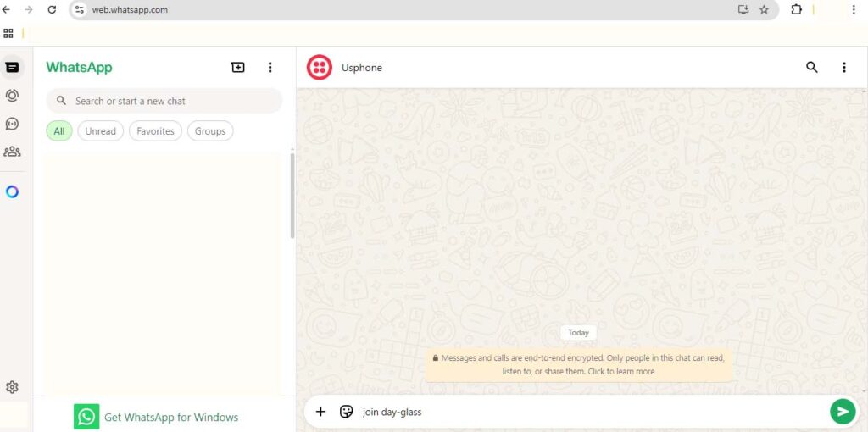Open Meta AI circle icon
This screenshot has width=868, height=432.
pos(12,192)
